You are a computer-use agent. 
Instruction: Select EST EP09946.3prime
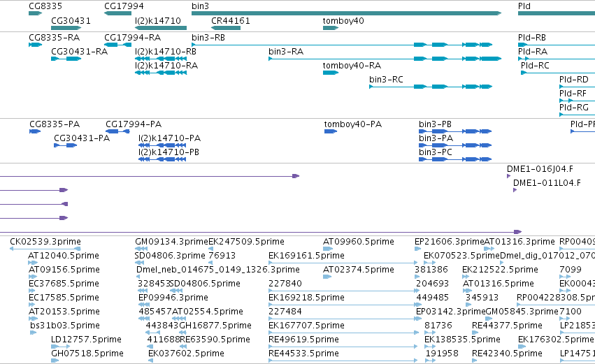click(x=173, y=298)
